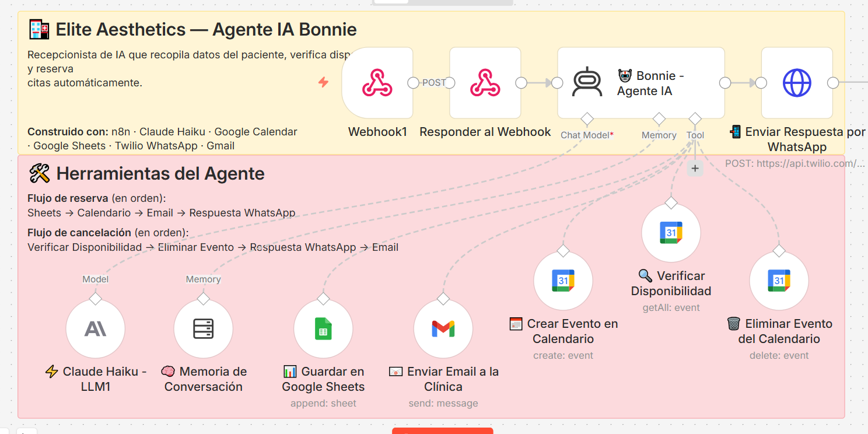Select the Webhook1 trigger node
The image size is (868, 434).
(x=377, y=83)
